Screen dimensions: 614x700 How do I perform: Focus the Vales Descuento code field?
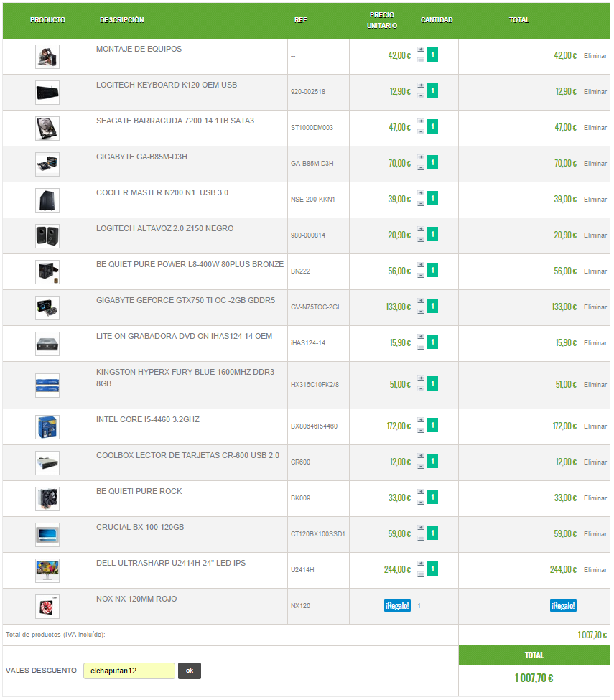pos(129,671)
